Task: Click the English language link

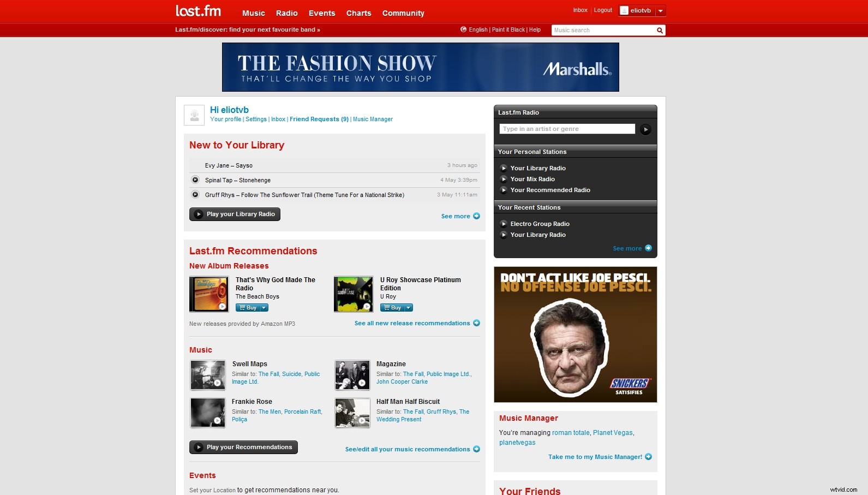Action: 478,29
